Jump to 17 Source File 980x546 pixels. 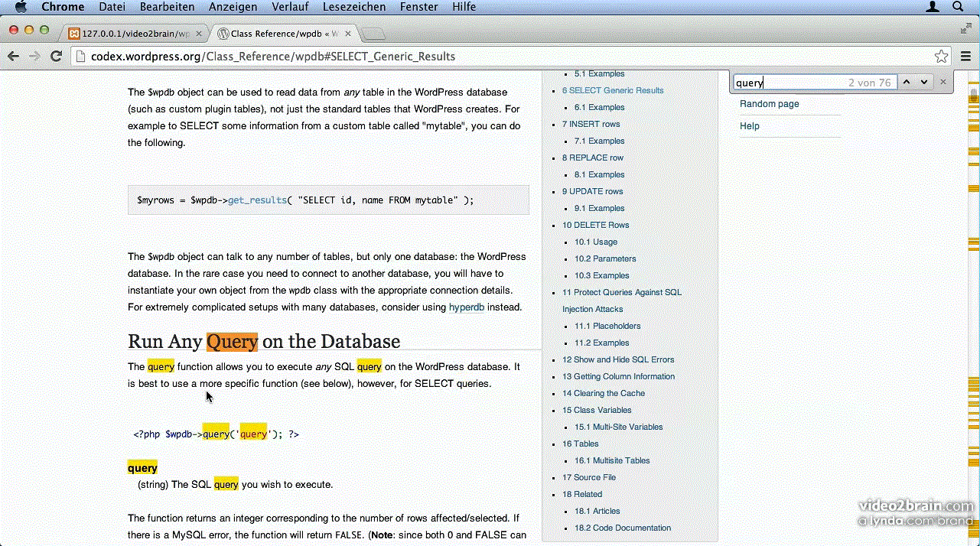pos(588,477)
